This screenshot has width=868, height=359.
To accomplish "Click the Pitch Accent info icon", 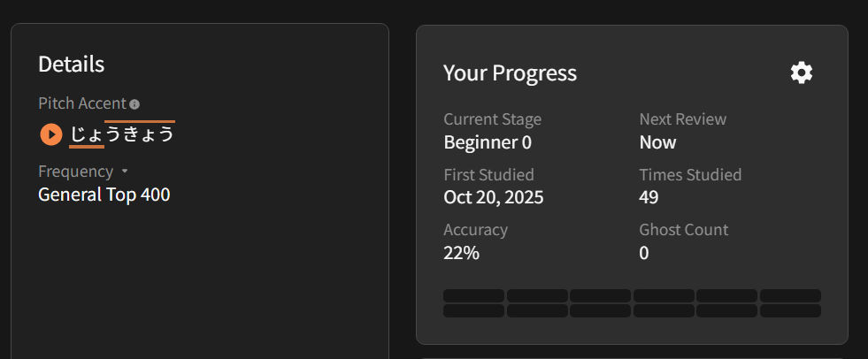I will (134, 104).
